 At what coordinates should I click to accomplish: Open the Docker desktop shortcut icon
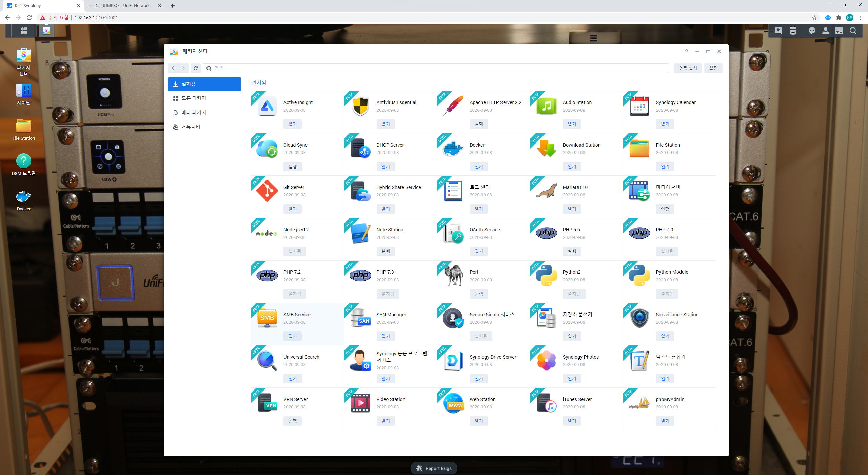(x=23, y=197)
